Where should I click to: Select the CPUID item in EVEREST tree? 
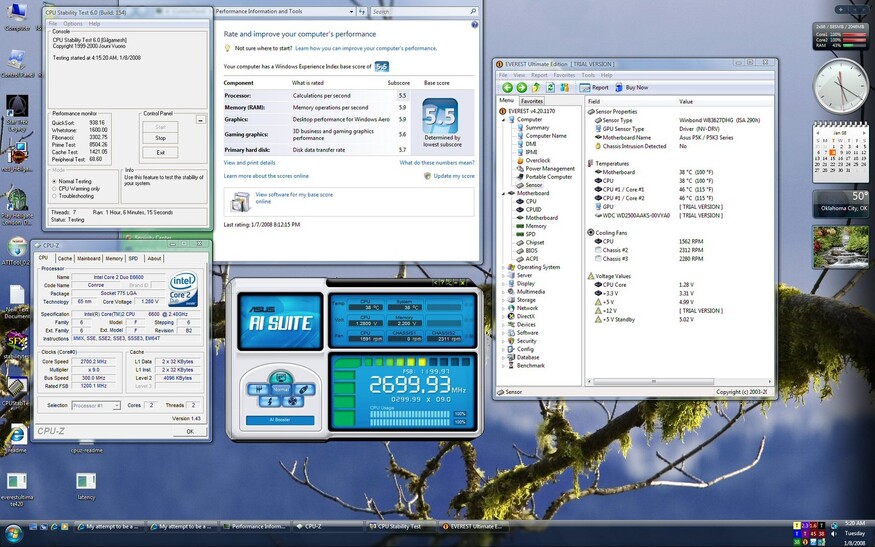pos(533,210)
